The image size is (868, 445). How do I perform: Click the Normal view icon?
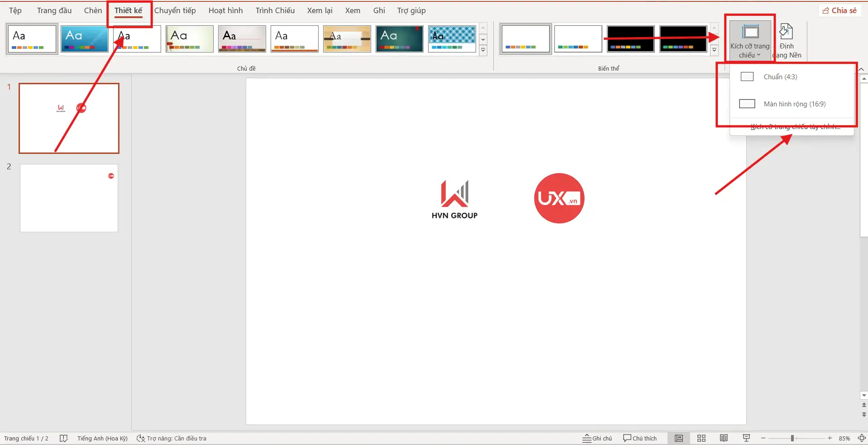click(679, 438)
